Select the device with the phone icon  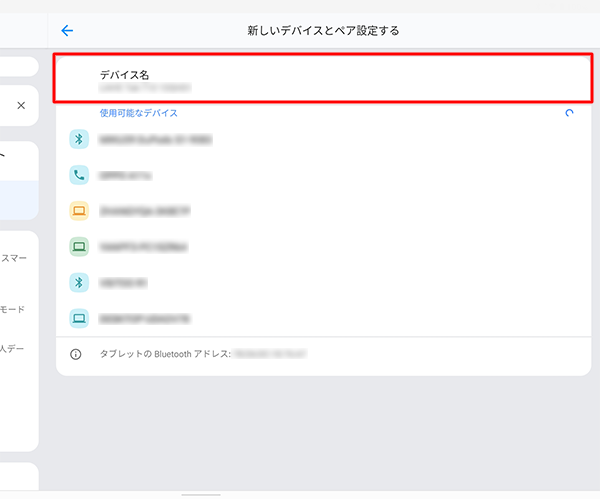pos(323,175)
